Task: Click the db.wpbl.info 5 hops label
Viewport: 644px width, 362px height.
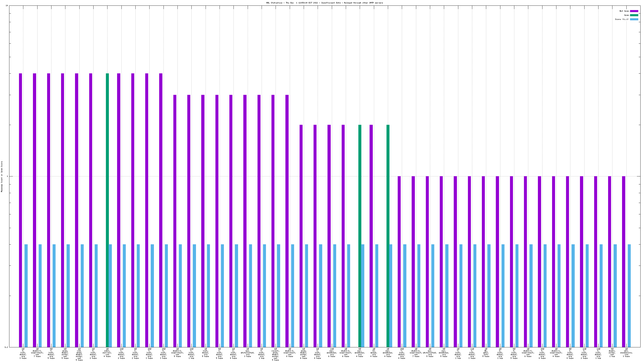Action: tap(486, 353)
